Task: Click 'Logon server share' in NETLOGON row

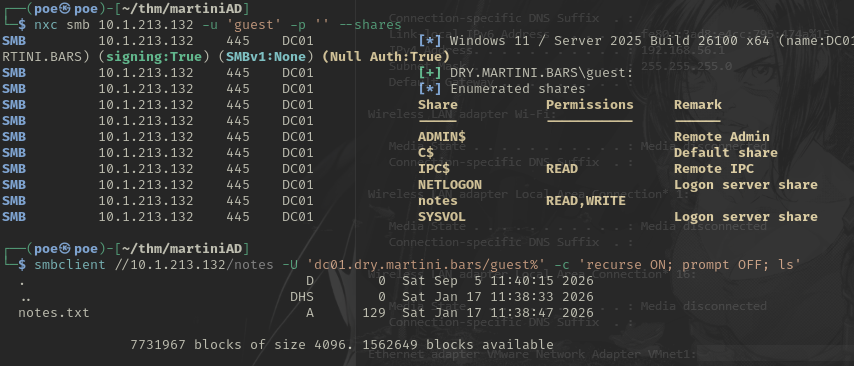Action: coord(746,185)
